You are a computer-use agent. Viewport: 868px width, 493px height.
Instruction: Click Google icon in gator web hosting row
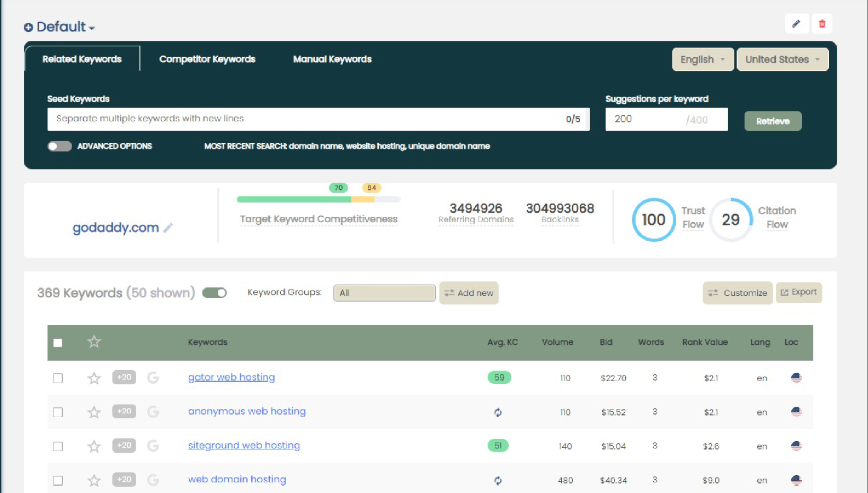coord(153,378)
